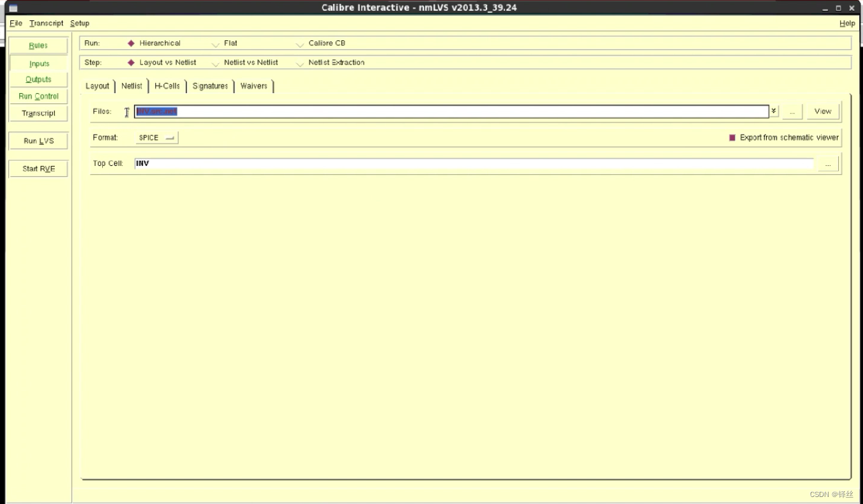Select the Inputs sidebar button
Image resolution: width=863 pixels, height=504 pixels.
pos(39,64)
